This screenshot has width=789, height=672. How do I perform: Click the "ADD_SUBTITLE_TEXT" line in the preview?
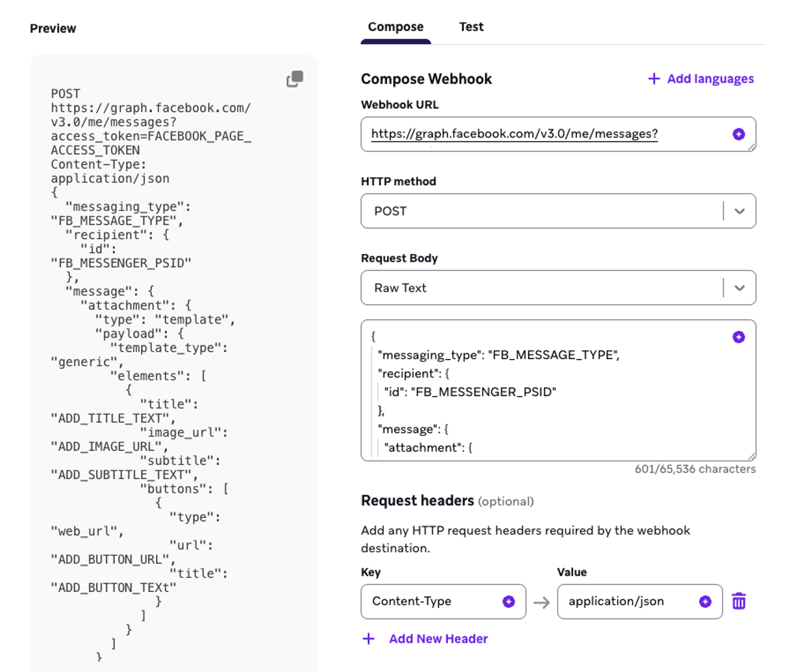(125, 475)
